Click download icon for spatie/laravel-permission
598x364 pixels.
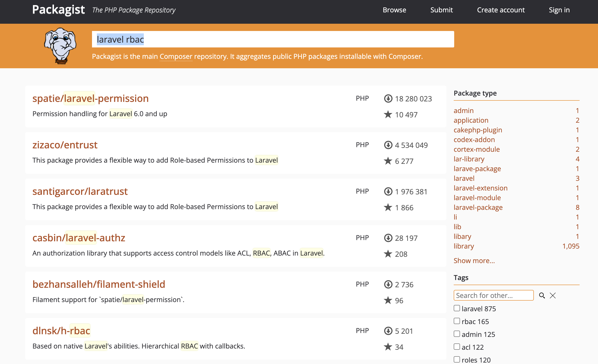pyautogui.click(x=388, y=99)
